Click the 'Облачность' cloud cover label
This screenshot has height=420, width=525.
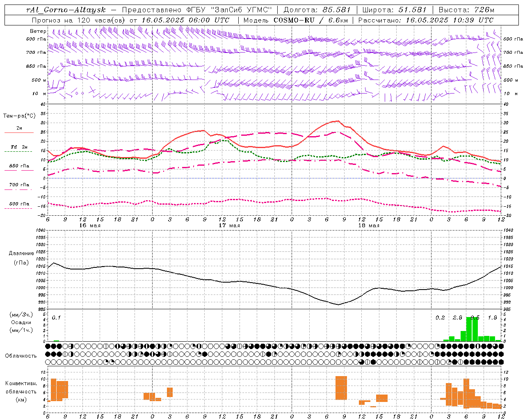click(21, 356)
